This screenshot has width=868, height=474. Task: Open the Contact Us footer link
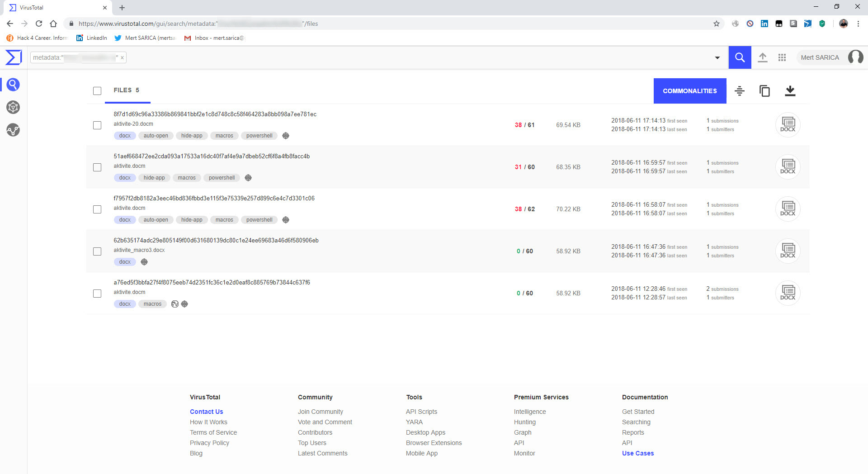point(206,412)
